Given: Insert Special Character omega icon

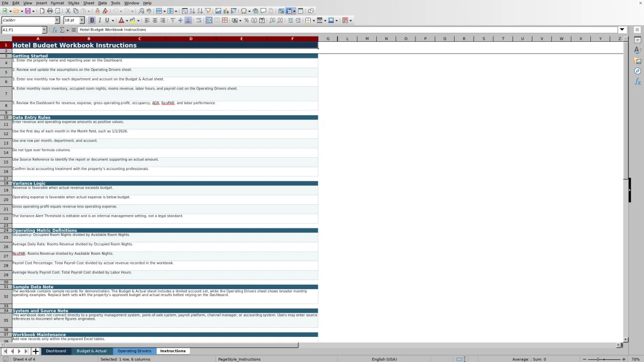Looking at the screenshot, I should coord(244,11).
